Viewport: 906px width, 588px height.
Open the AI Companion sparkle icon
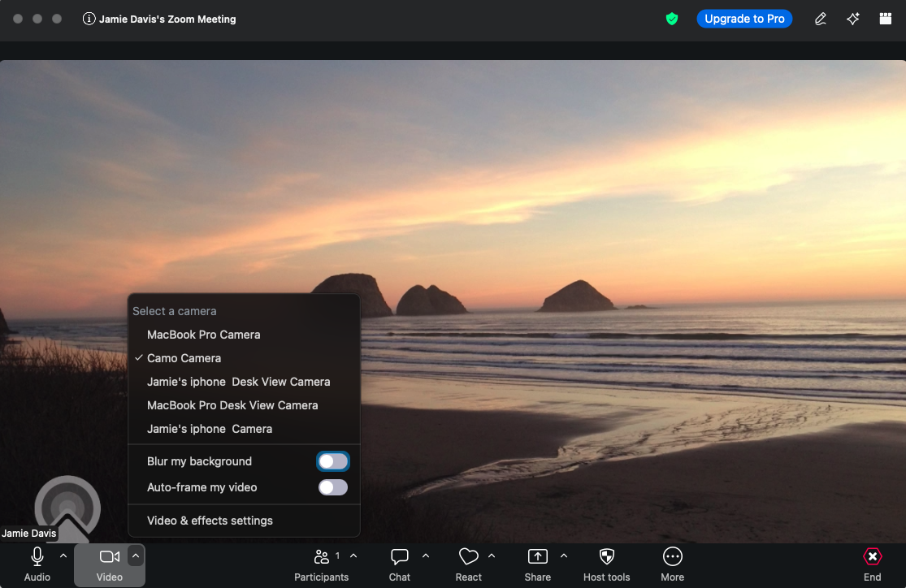pyautogui.click(x=853, y=19)
